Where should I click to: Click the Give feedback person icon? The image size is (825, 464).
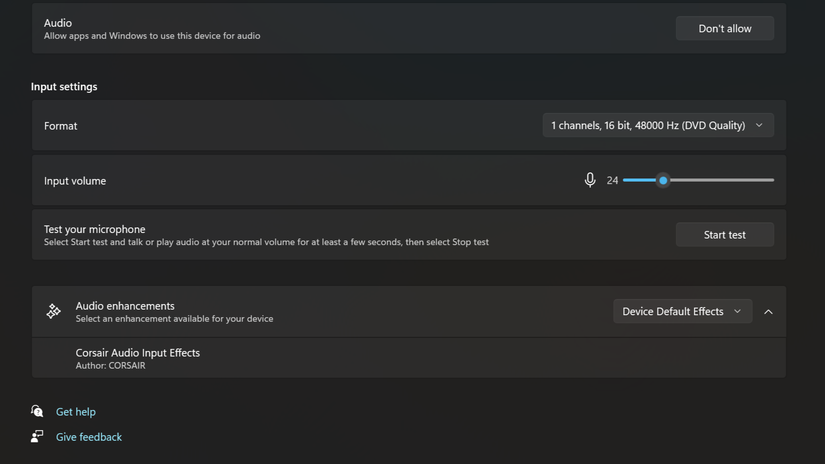[37, 437]
